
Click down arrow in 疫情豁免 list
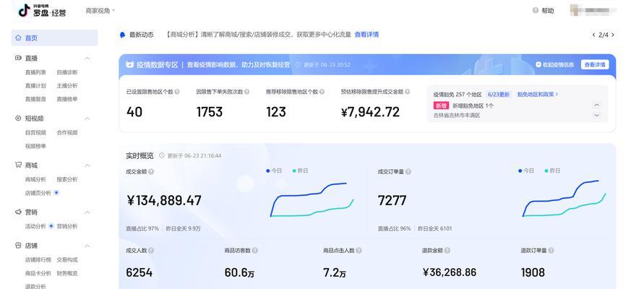[597, 116]
